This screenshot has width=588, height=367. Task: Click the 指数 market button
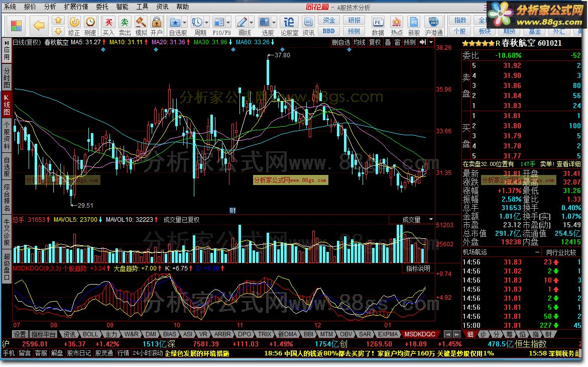[x=460, y=20]
